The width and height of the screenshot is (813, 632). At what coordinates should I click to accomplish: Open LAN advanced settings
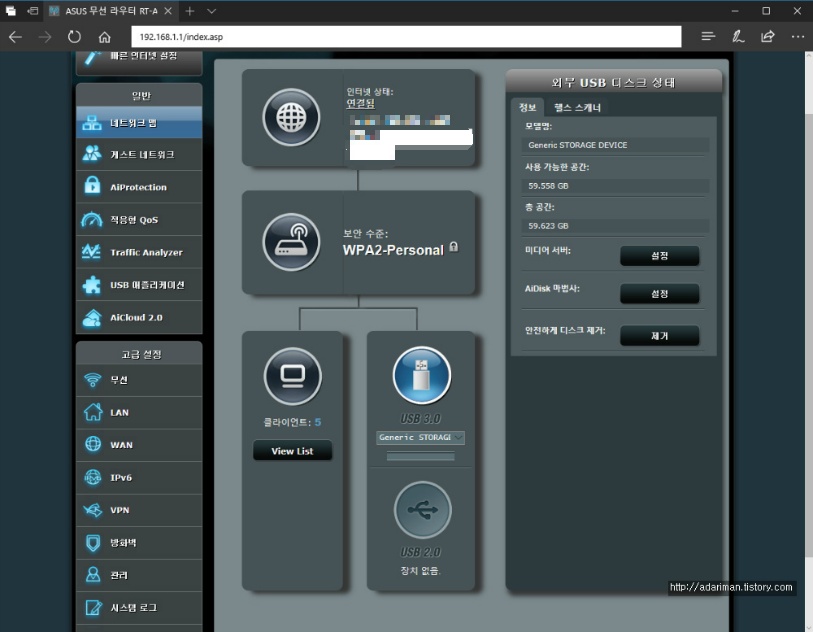pyautogui.click(x=139, y=413)
